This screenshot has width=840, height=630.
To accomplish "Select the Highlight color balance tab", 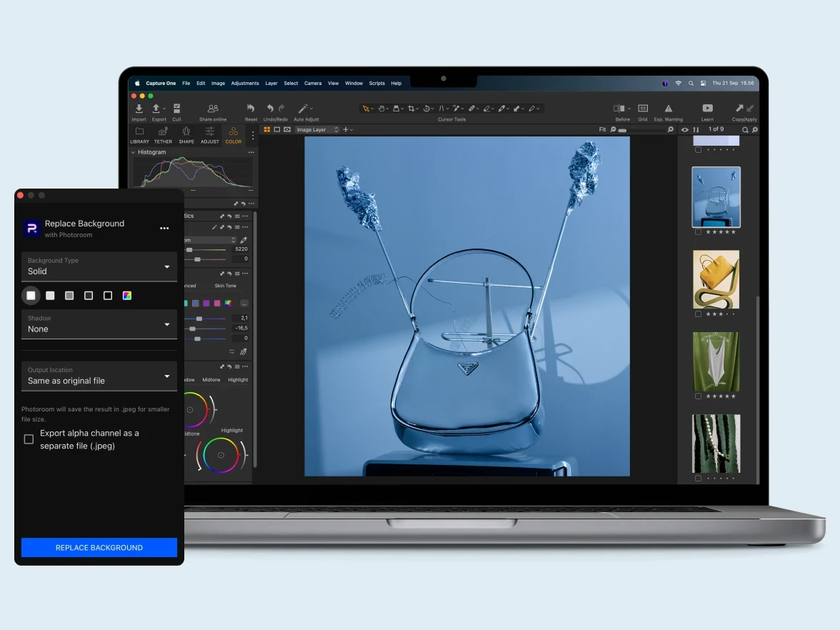I will tap(238, 380).
